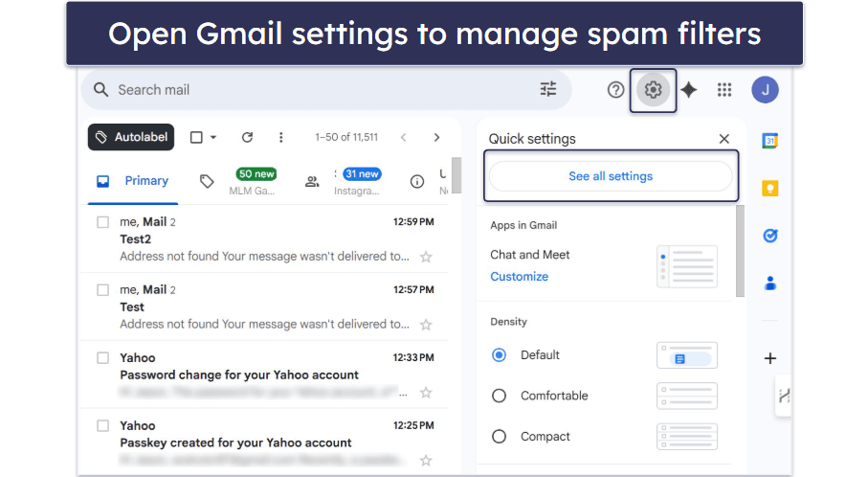This screenshot has width=868, height=477.
Task: Click the 1–50 of 11,511 counter
Action: coord(346,137)
